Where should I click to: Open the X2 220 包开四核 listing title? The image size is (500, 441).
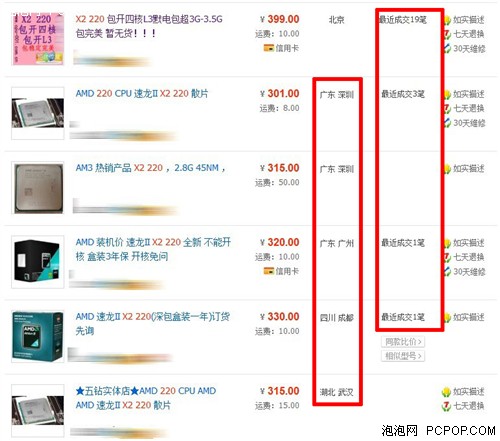tap(149, 26)
